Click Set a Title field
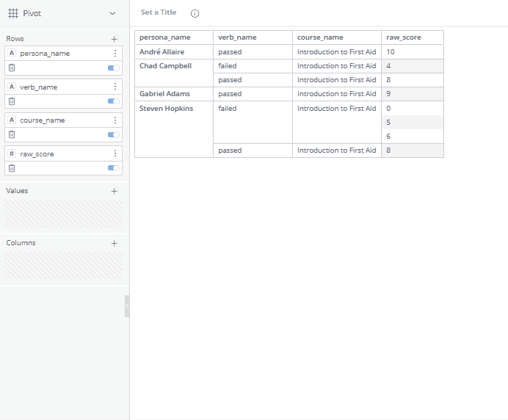The width and height of the screenshot is (508, 420). coord(159,12)
